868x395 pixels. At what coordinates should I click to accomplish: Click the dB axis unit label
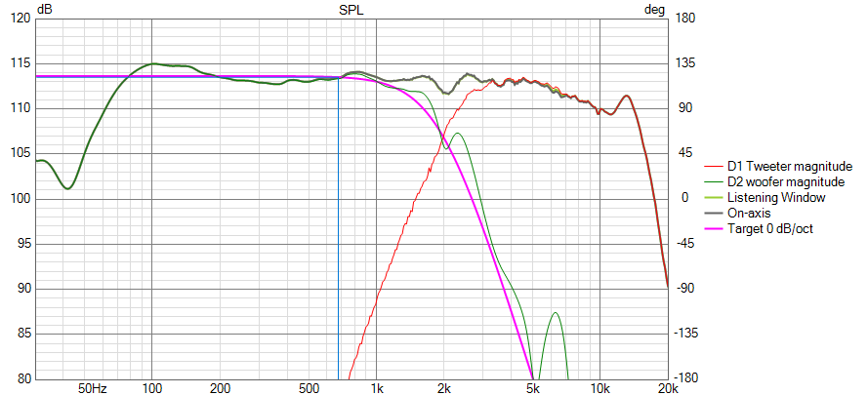pos(45,10)
